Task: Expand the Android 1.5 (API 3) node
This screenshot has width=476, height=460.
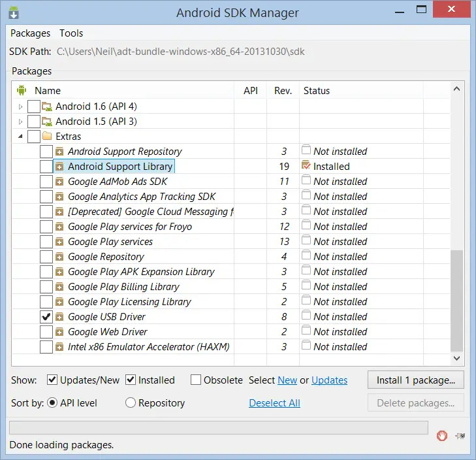Action: (x=21, y=122)
